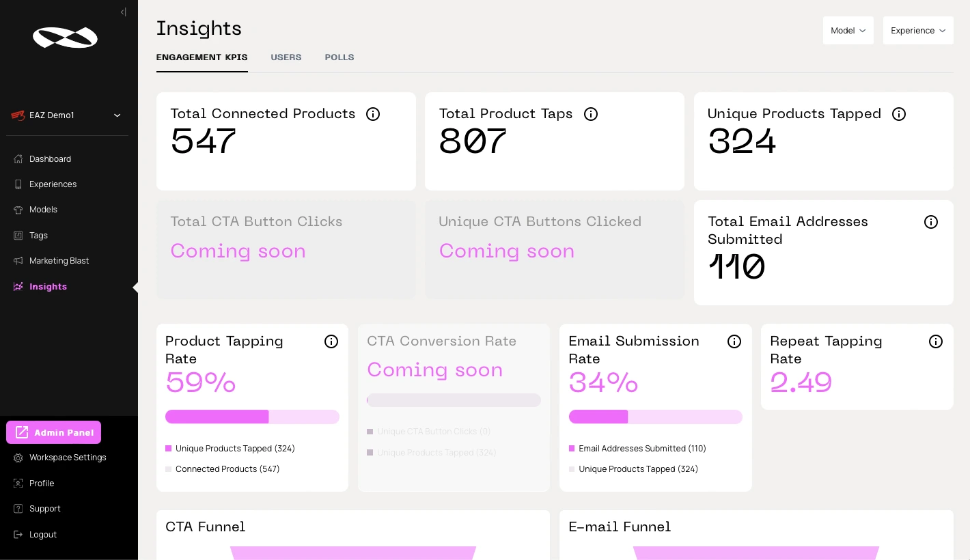The width and height of the screenshot is (970, 560).
Task: Click the Repeat Tapping Rate info icon
Action: (x=936, y=341)
